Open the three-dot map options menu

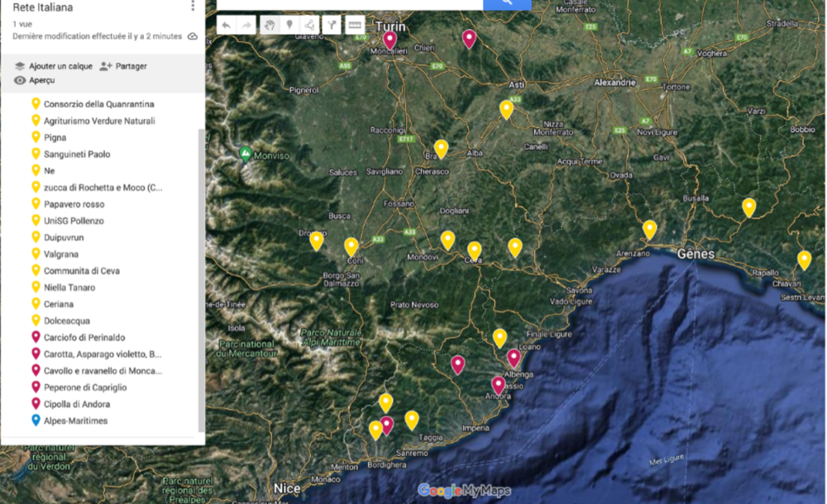coord(193,6)
